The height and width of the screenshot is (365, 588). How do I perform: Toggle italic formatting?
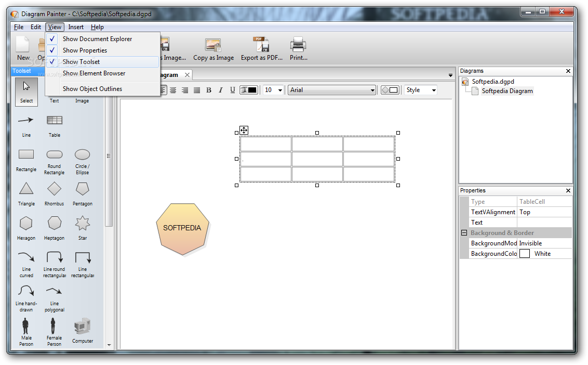[x=221, y=90]
